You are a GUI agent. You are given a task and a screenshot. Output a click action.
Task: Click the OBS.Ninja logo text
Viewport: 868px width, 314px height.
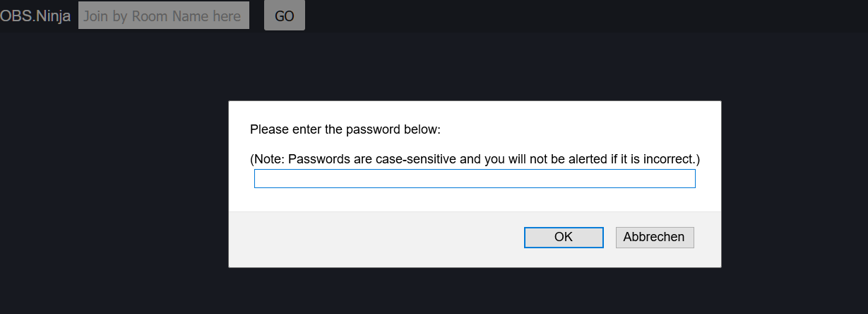click(35, 16)
